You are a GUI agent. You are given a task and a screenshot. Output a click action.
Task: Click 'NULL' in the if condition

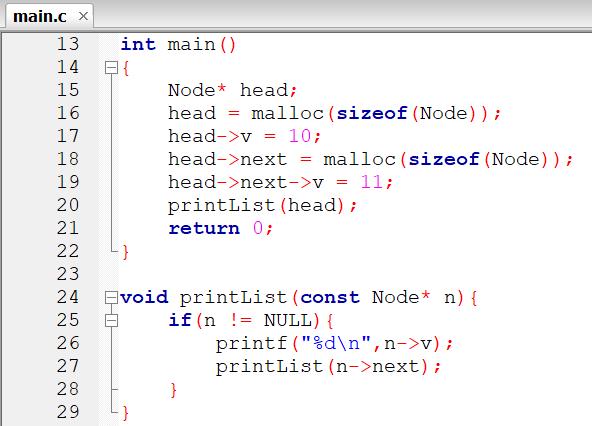pyautogui.click(x=288, y=320)
